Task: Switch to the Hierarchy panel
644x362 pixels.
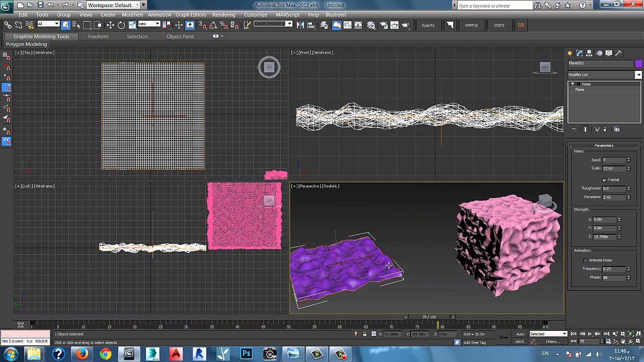Action: [590, 53]
